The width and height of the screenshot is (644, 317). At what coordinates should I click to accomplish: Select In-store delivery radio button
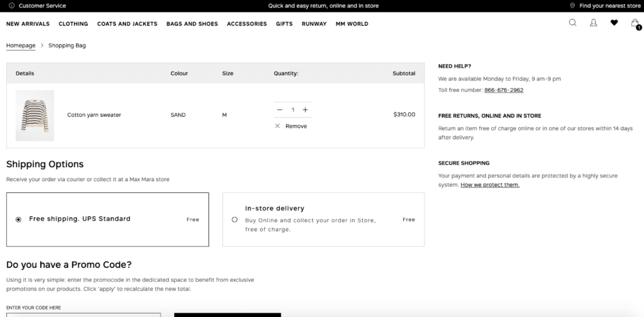(x=235, y=220)
